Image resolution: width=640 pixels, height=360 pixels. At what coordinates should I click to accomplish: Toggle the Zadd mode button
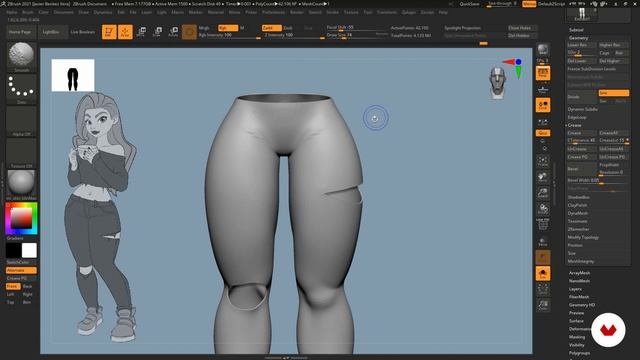[x=271, y=28]
